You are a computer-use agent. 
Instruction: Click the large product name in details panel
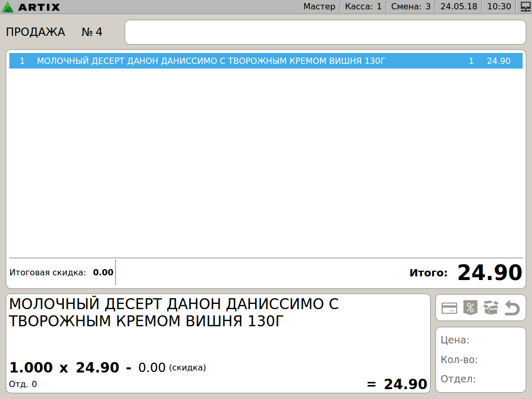tap(174, 312)
